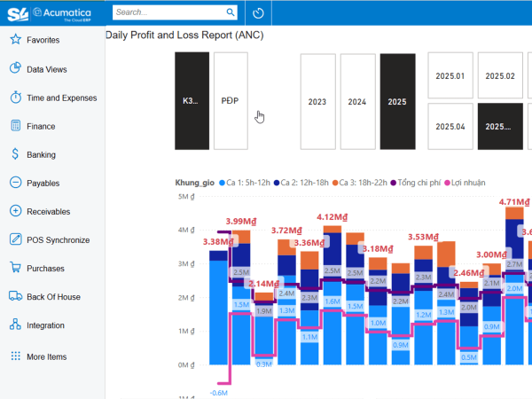Open Banking via the dollar sign icon
The width and height of the screenshot is (532, 399).
point(15,154)
